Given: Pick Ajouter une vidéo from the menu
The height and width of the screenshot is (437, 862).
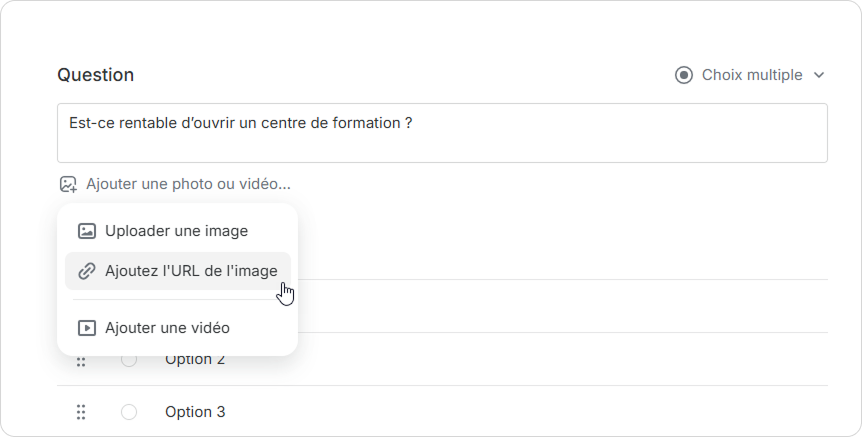Looking at the screenshot, I should click(167, 328).
